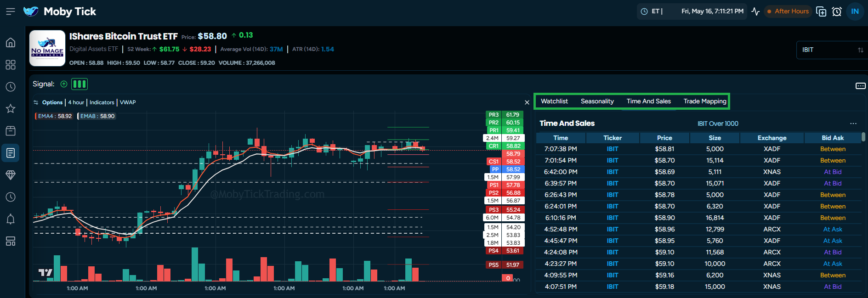Switch to the Seasonality tab
The height and width of the screenshot is (298, 868).
coord(597,101)
